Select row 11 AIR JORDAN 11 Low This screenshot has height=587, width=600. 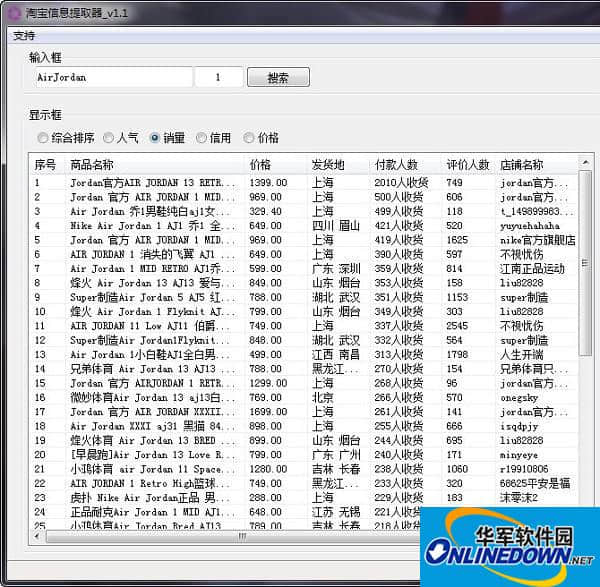[x=304, y=326]
